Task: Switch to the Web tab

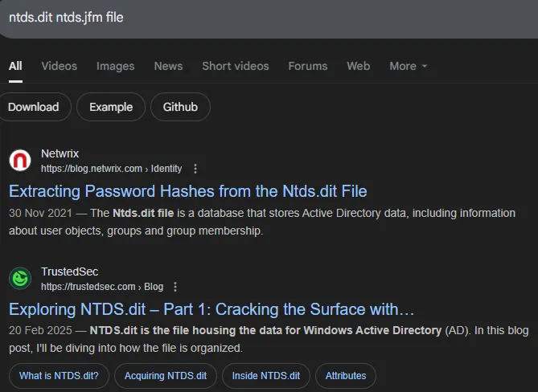Action: coord(358,66)
